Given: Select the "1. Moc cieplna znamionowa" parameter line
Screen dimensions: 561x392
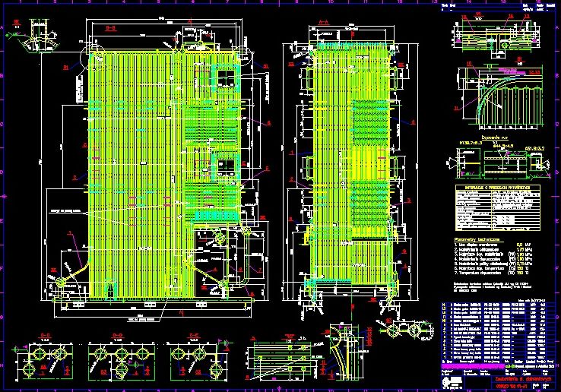Looking at the screenshot, I should click(x=476, y=245).
